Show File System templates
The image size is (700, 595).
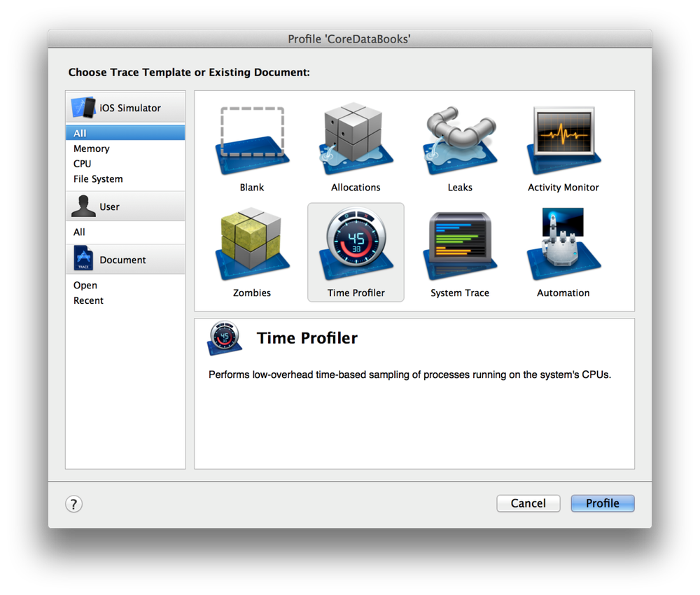(125, 179)
